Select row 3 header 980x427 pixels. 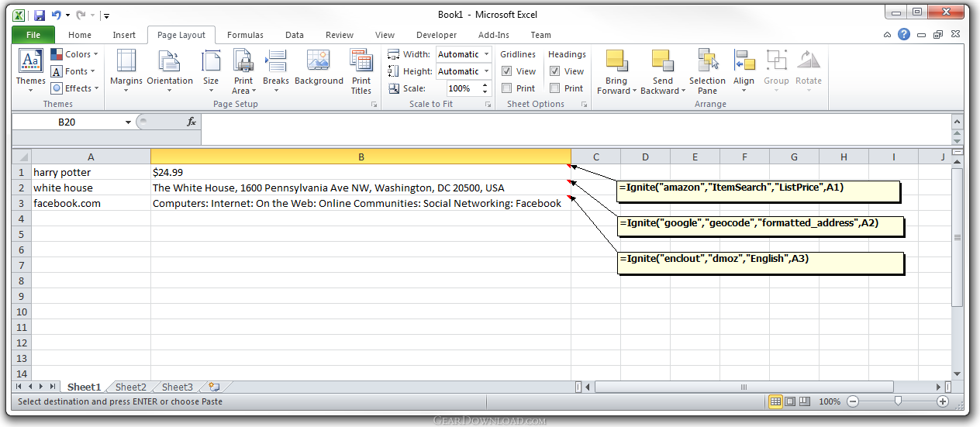coord(21,203)
